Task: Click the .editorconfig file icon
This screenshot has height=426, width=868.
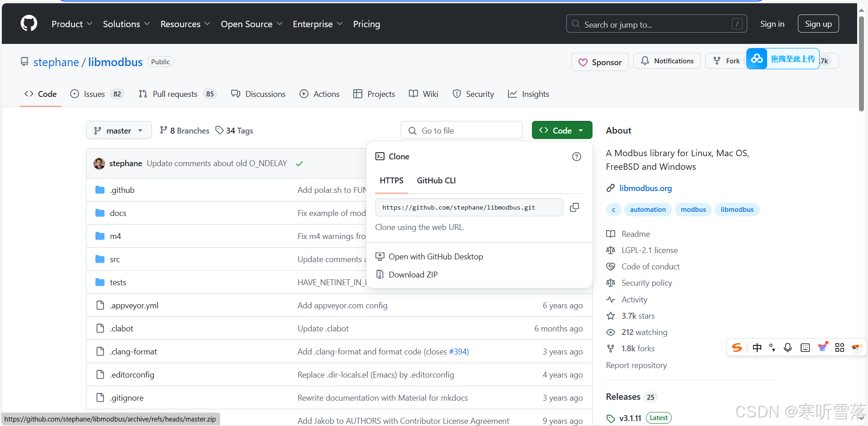Action: click(x=100, y=374)
